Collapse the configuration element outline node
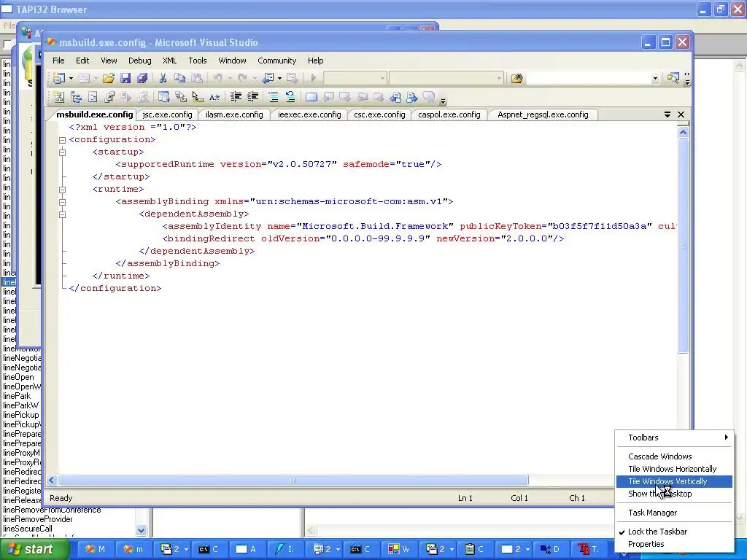The image size is (747, 560). [62, 140]
